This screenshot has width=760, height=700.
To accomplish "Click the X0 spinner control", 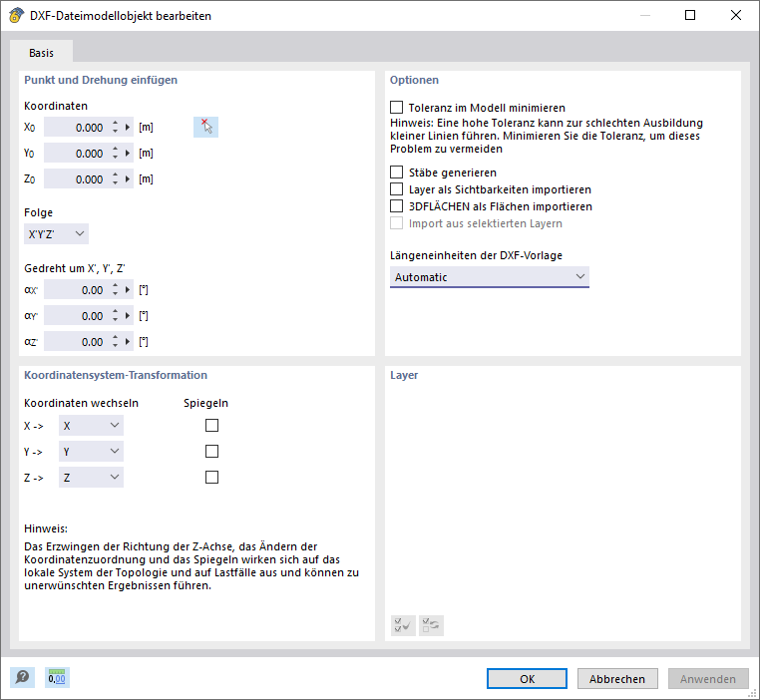I will [115, 128].
